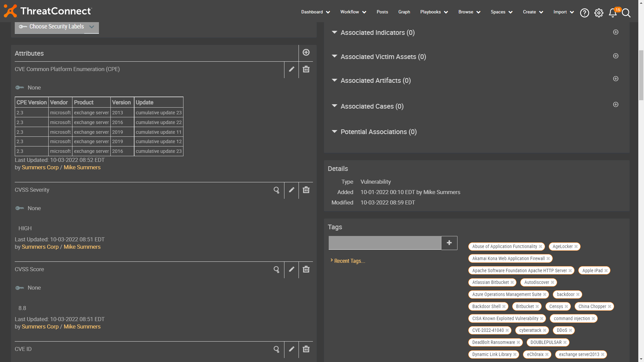This screenshot has width=644, height=362.
Task: Remove the Censys tag
Action: [566, 307]
